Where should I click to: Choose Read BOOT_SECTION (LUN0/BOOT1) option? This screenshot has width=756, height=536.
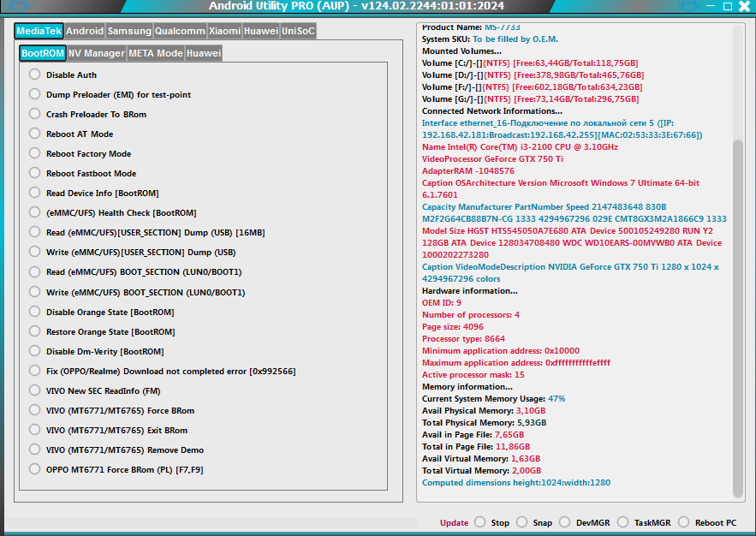pyautogui.click(x=35, y=272)
